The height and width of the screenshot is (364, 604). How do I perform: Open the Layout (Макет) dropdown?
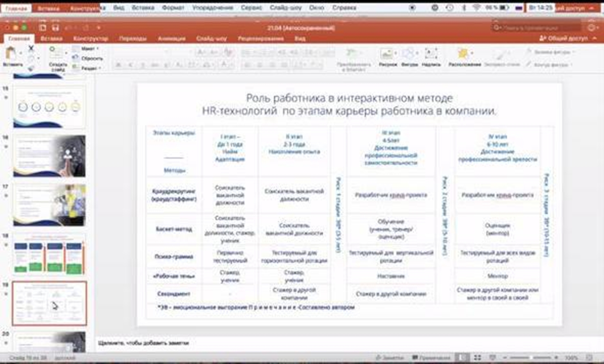point(88,49)
